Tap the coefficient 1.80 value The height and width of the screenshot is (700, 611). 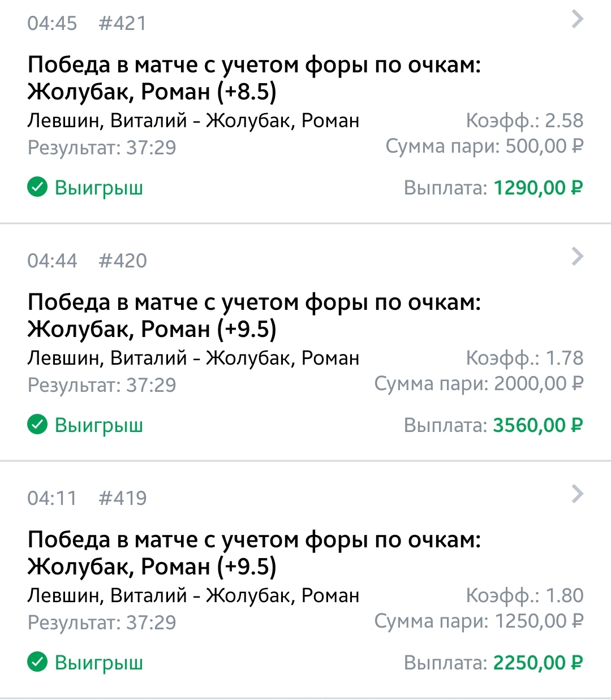pyautogui.click(x=564, y=595)
